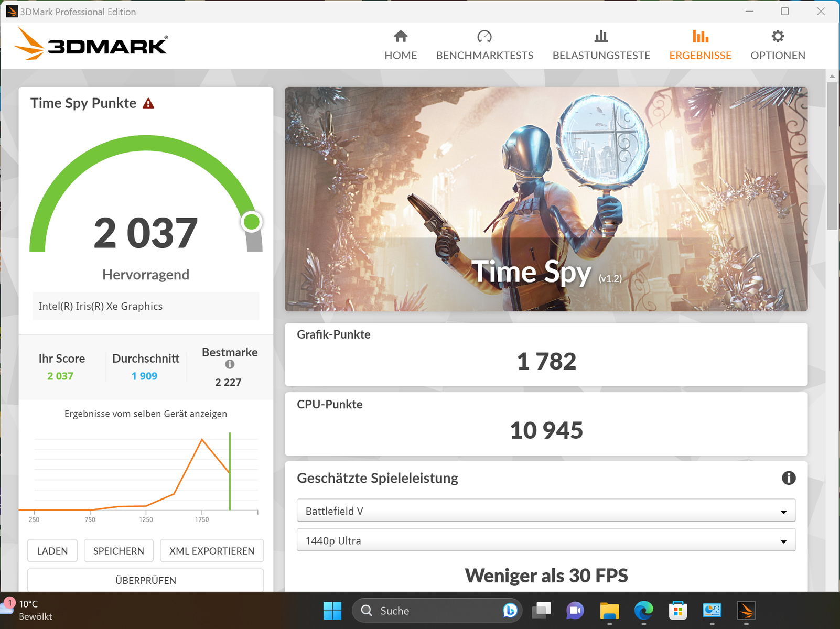
Task: Click the options gear icon
Action: click(x=778, y=36)
